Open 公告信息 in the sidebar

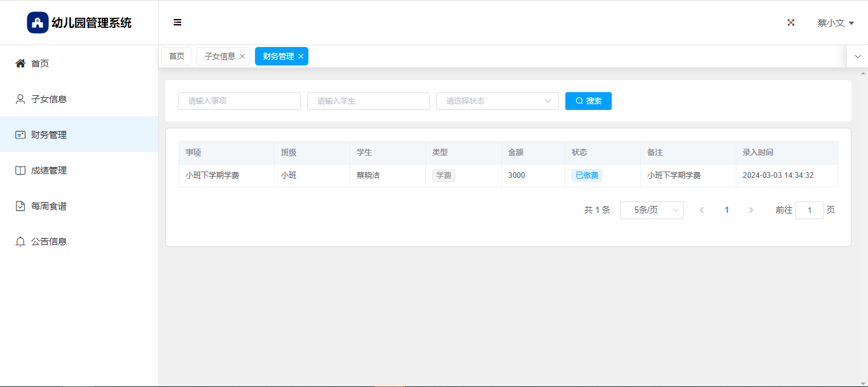48,241
